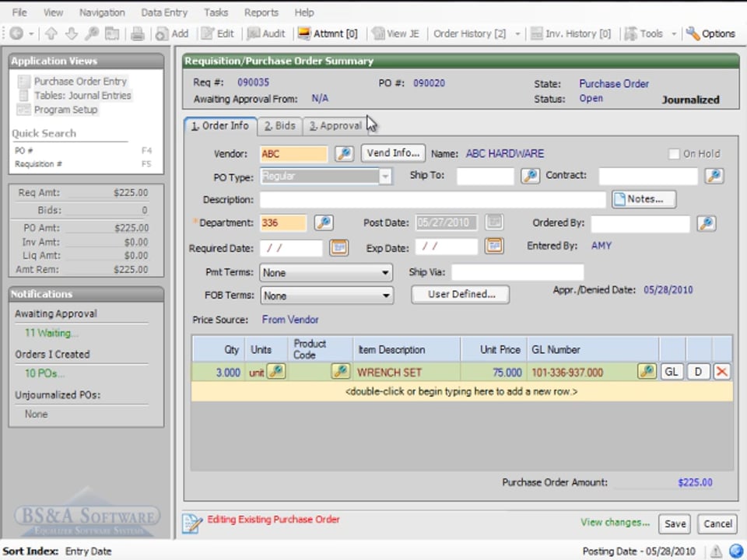Open the Department lookup icon
The height and width of the screenshot is (560, 747).
(x=324, y=223)
